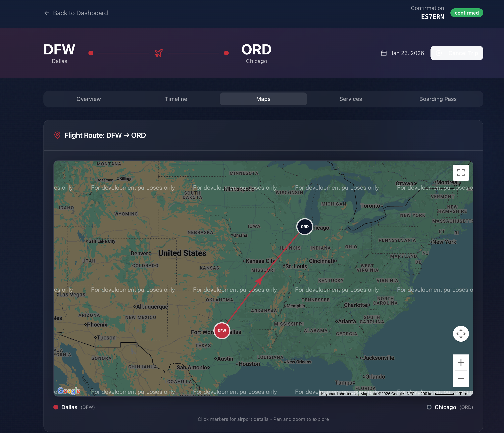Open the map Terms link
Image resolution: width=504 pixels, height=433 pixels.
click(x=465, y=394)
